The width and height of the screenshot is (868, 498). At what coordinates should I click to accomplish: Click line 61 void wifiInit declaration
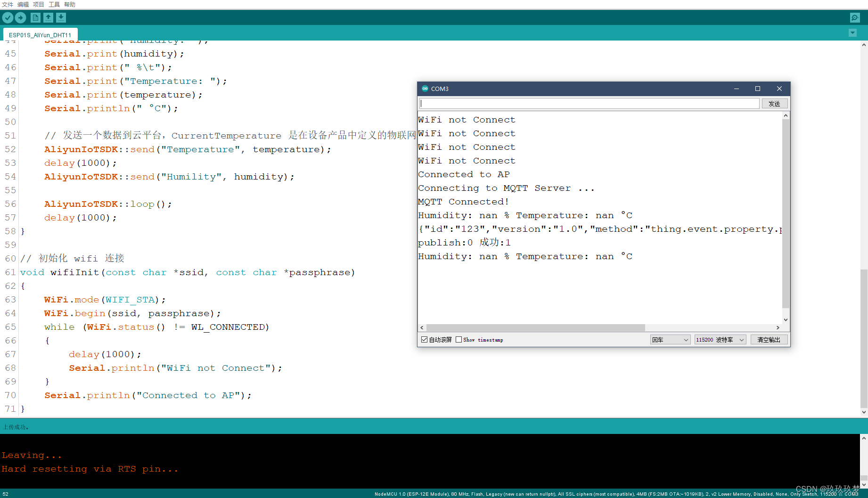(x=188, y=272)
